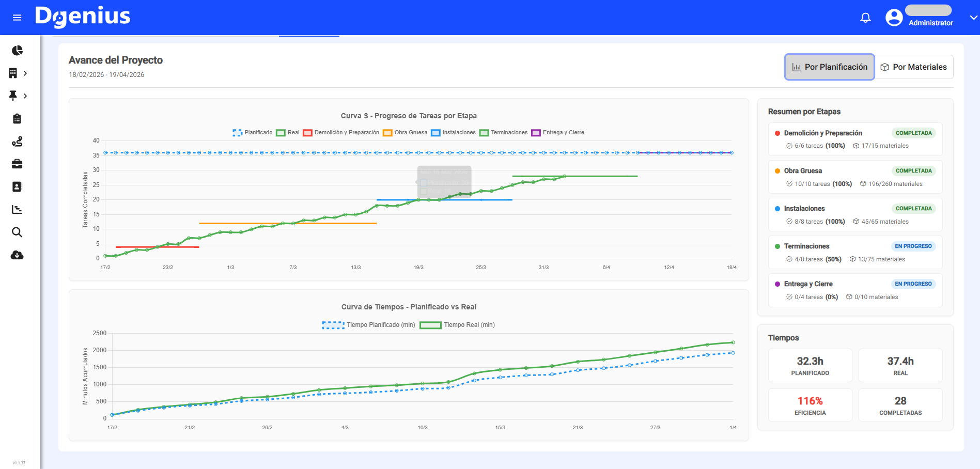Select the Por Planificación button
The width and height of the screenshot is (980, 469).
click(x=829, y=67)
